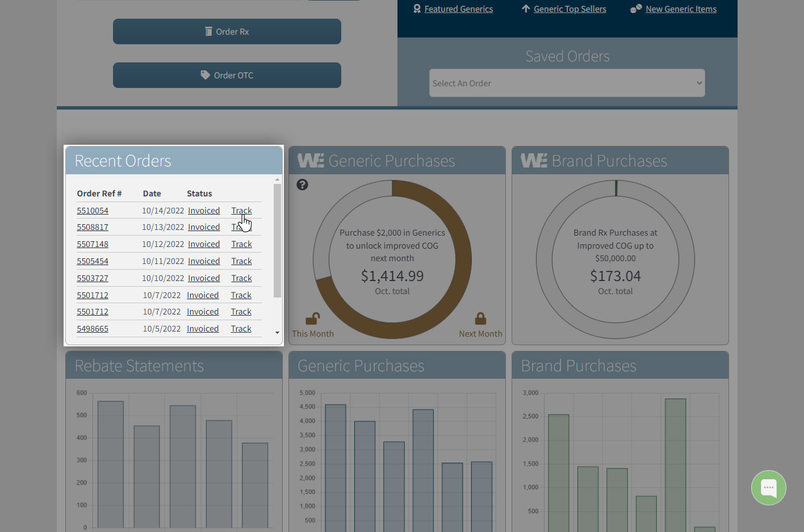Click the WE logo in Generic Purchases header
The image size is (804, 532).
coord(311,161)
